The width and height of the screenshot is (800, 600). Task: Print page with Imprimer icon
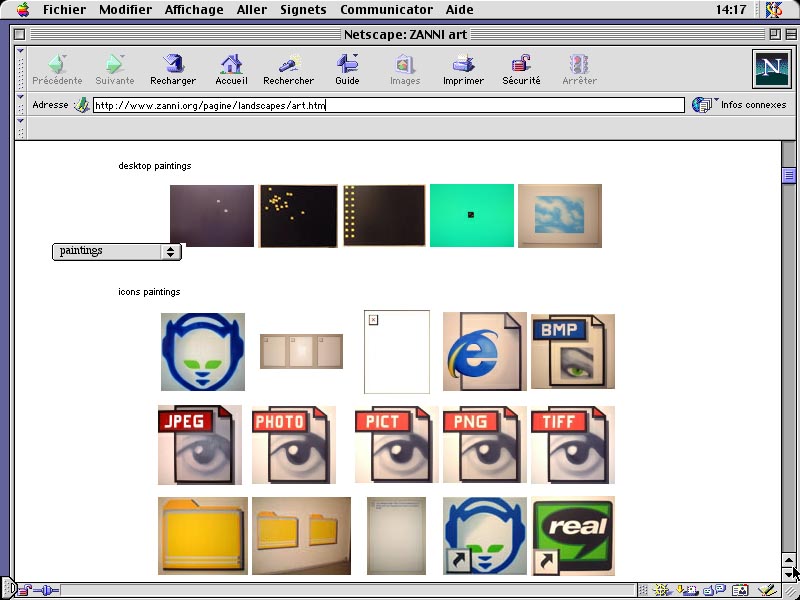click(463, 68)
